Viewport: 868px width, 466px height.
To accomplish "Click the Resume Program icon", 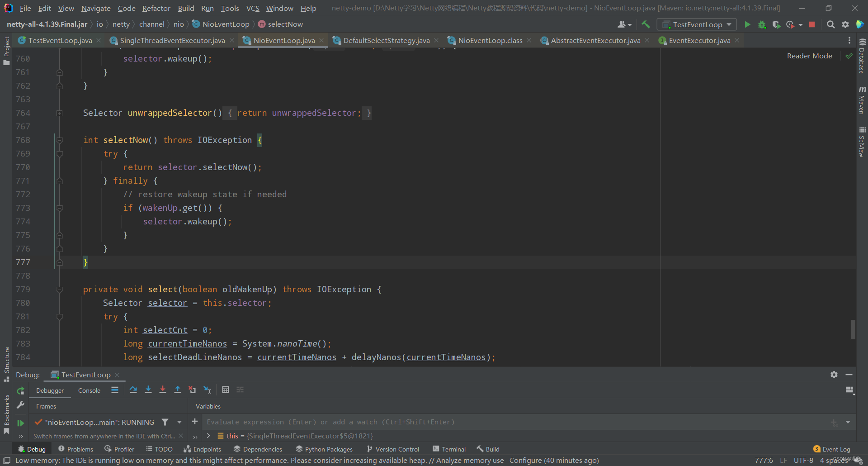I will click(x=20, y=423).
